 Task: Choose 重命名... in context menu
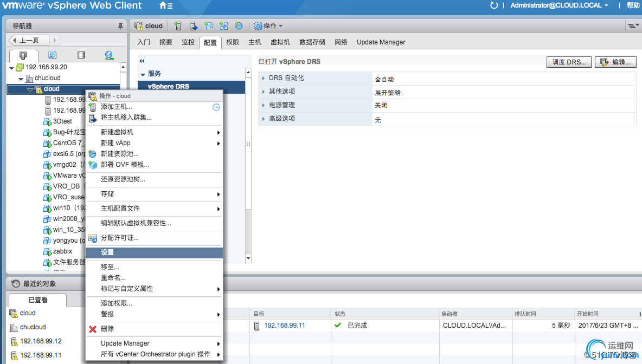click(155, 278)
